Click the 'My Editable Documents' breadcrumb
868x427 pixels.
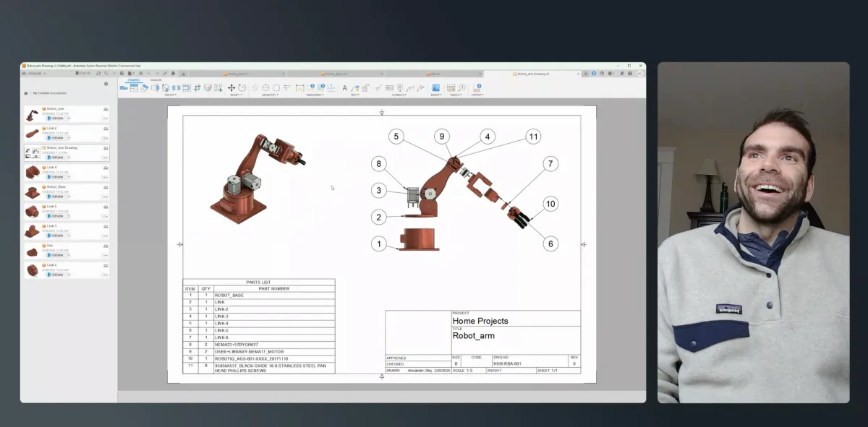click(50, 93)
